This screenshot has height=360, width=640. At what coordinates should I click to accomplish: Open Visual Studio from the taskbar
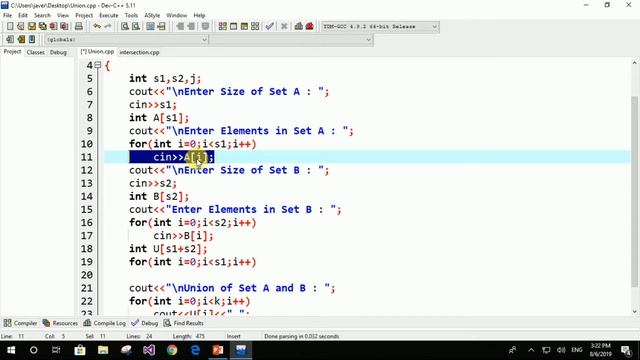point(149,350)
